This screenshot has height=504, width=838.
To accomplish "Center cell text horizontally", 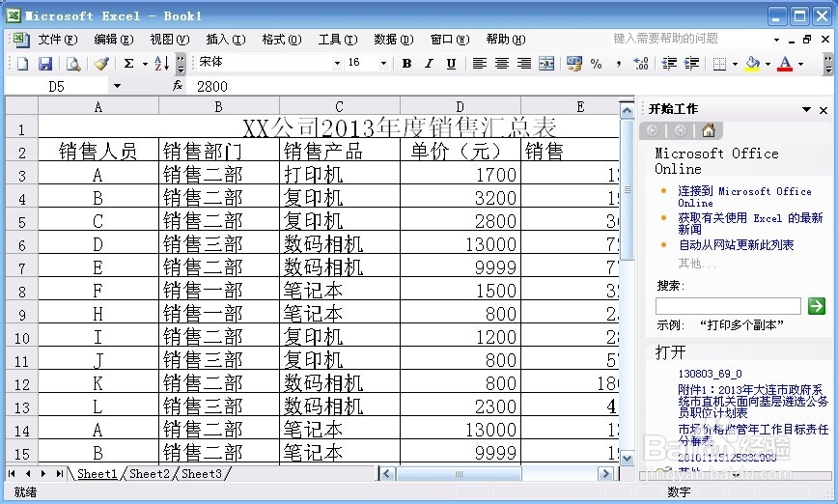I will 501,64.
